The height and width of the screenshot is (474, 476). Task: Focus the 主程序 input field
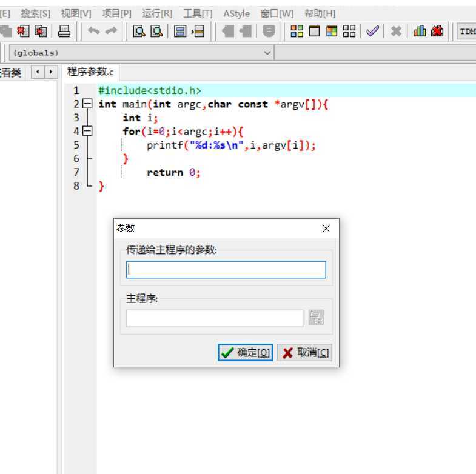[x=214, y=318]
